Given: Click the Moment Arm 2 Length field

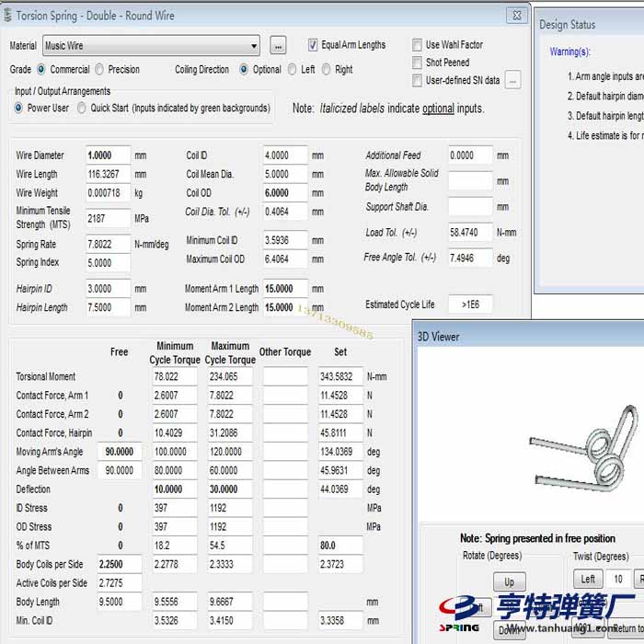Looking at the screenshot, I should [x=285, y=307].
